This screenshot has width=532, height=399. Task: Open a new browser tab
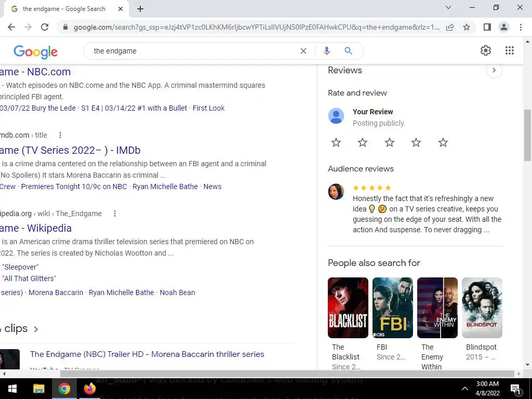pyautogui.click(x=140, y=9)
